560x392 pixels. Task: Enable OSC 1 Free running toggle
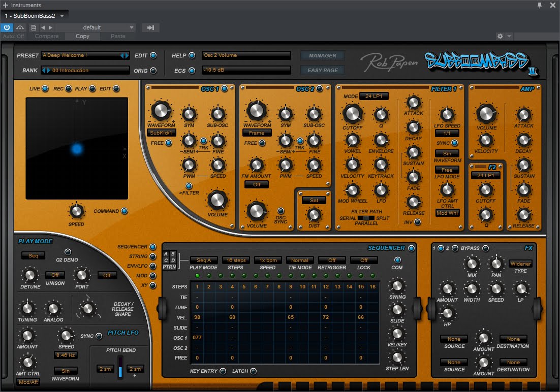(x=169, y=143)
